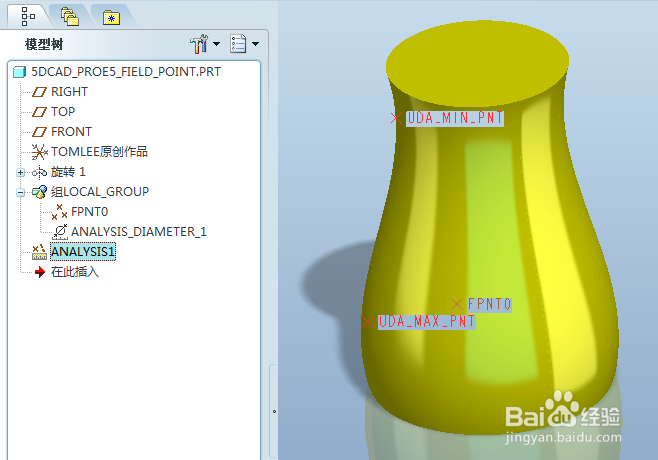This screenshot has height=460, width=658.
Task: Select the RIGHT datum plane label
Action: 69,91
